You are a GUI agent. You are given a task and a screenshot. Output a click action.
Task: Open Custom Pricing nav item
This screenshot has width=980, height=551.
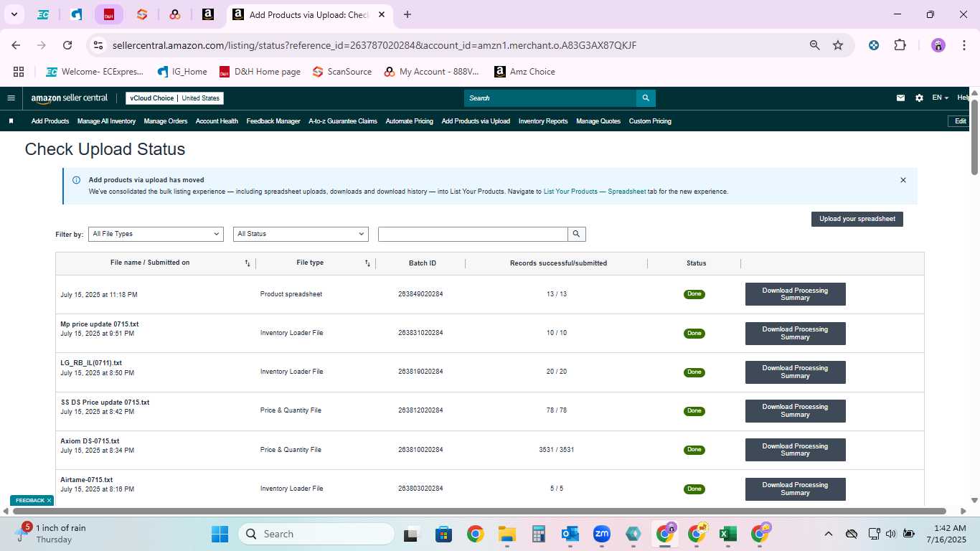click(650, 121)
